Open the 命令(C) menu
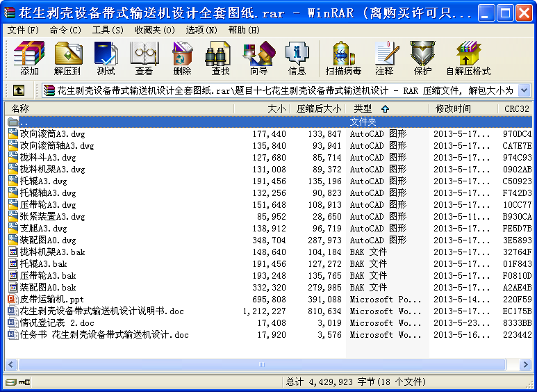 (65, 30)
